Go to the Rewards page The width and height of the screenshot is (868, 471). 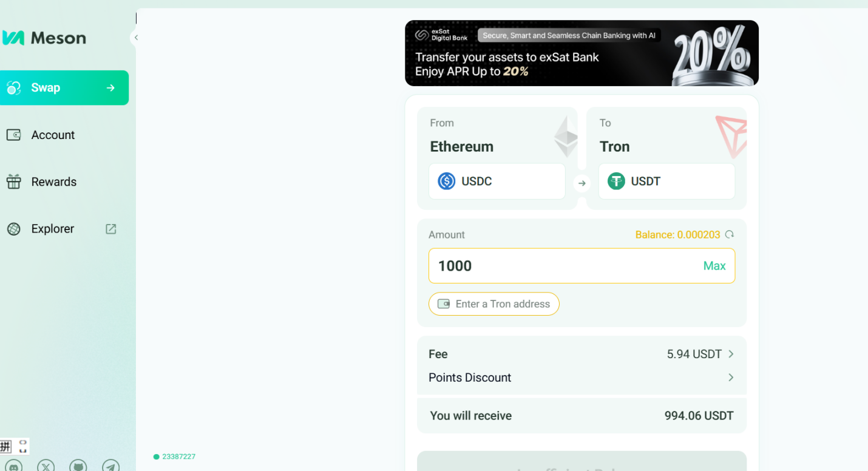coord(53,181)
